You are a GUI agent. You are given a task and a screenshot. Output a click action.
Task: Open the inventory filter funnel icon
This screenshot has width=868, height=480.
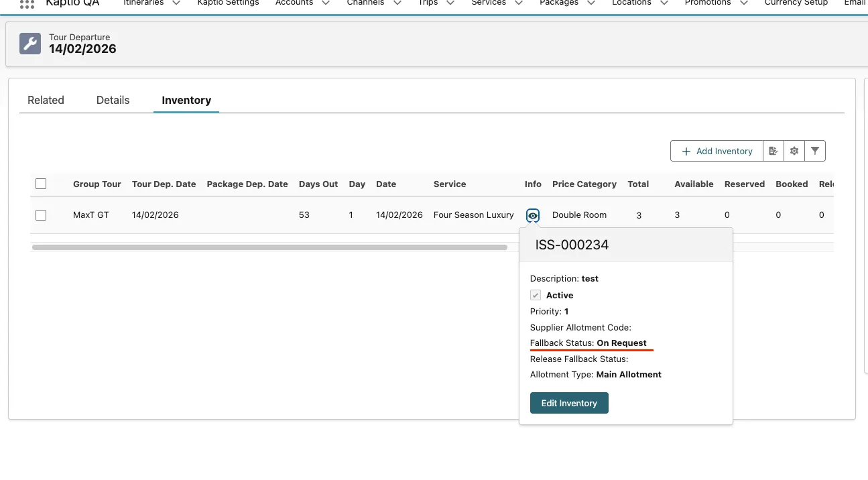(814, 151)
